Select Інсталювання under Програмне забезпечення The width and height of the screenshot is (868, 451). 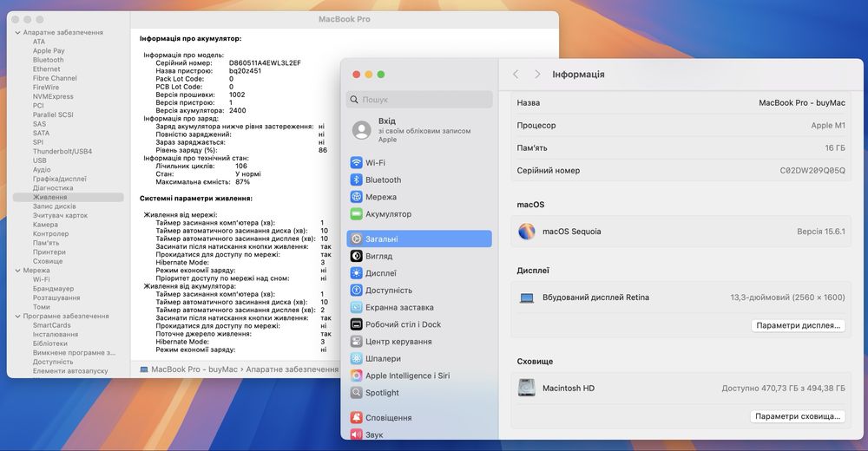[x=56, y=334]
